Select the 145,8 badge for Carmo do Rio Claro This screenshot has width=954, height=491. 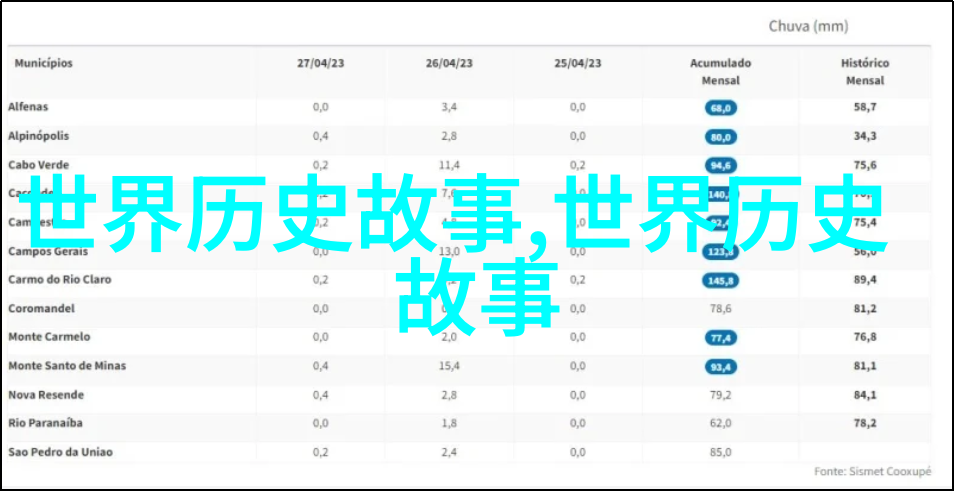click(720, 281)
